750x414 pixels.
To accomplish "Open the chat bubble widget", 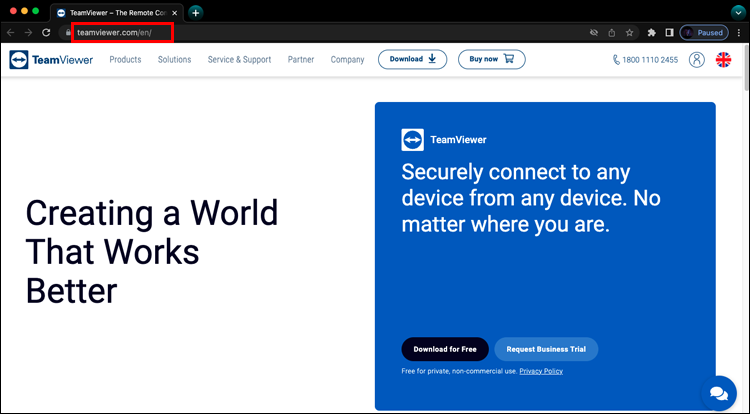I will [718, 393].
